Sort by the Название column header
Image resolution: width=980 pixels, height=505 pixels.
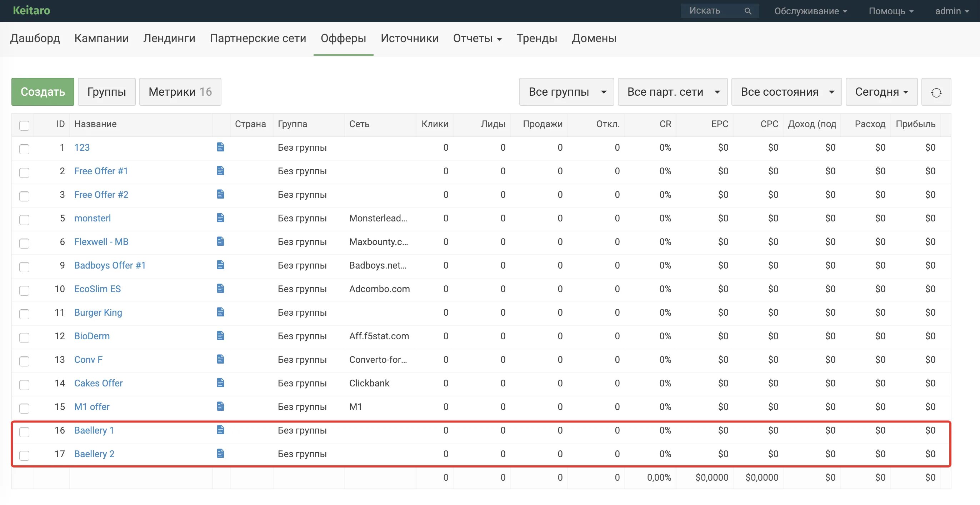click(95, 124)
